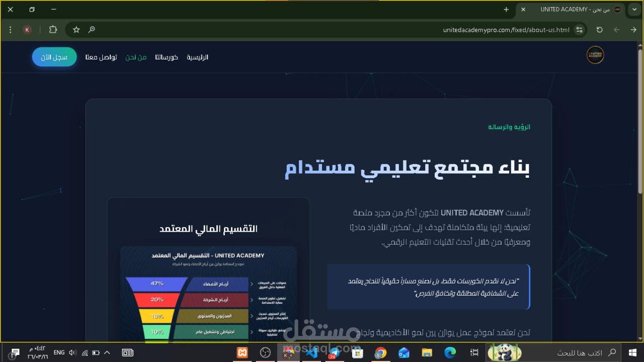Launch Microsoft Edge from the taskbar
Image resolution: width=644 pixels, height=362 pixels.
450,352
